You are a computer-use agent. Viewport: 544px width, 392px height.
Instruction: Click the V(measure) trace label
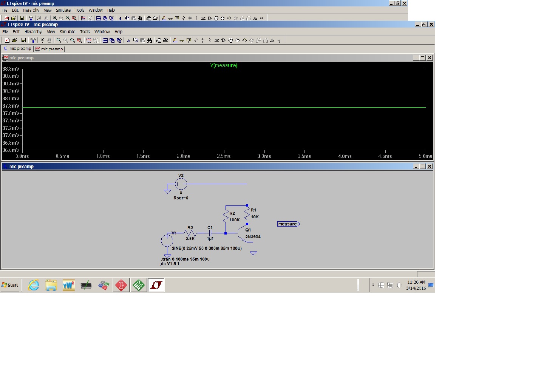tap(224, 65)
